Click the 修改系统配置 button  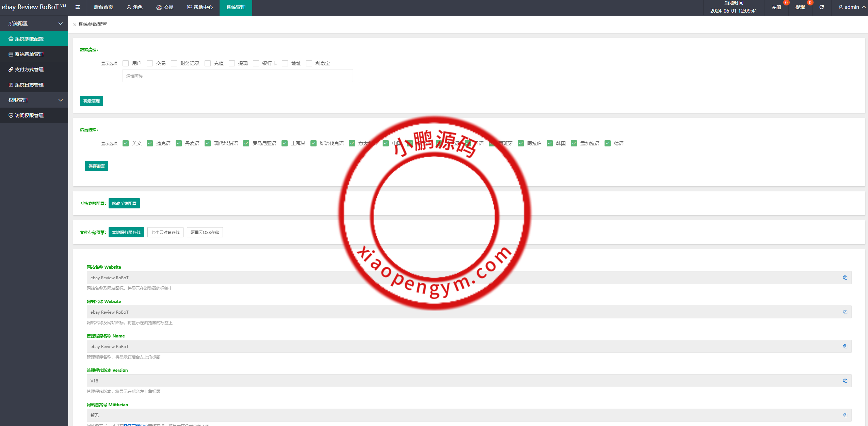(x=124, y=203)
